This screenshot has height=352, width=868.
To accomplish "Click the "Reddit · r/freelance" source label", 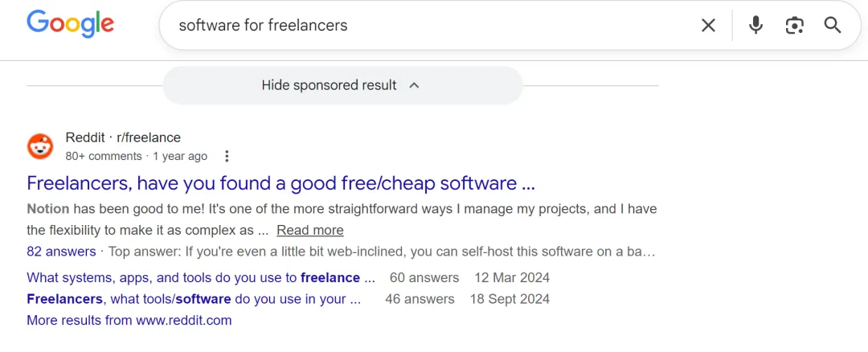I will click(x=123, y=137).
